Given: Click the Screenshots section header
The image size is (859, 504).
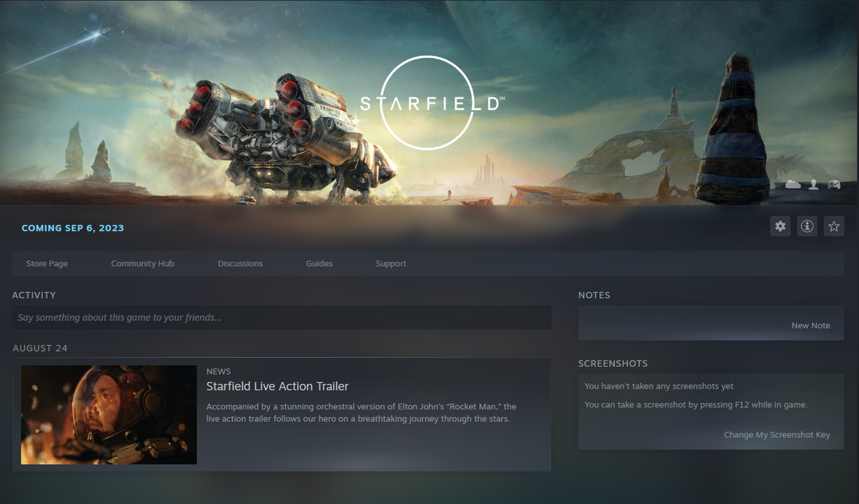Looking at the screenshot, I should coord(613,364).
